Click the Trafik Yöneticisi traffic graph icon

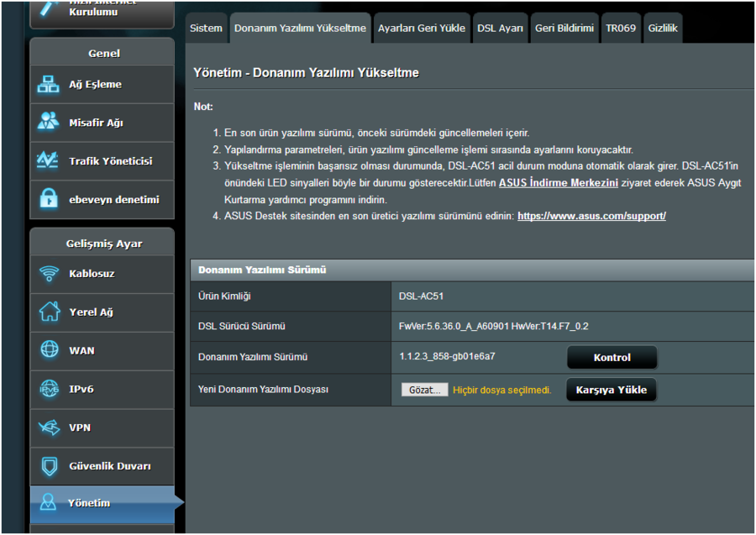click(x=48, y=160)
